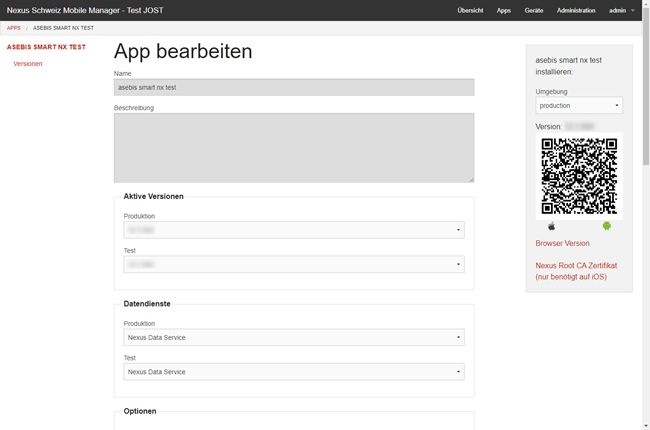This screenshot has height=430, width=650.
Task: Click the green Android install icon
Action: coord(606,226)
